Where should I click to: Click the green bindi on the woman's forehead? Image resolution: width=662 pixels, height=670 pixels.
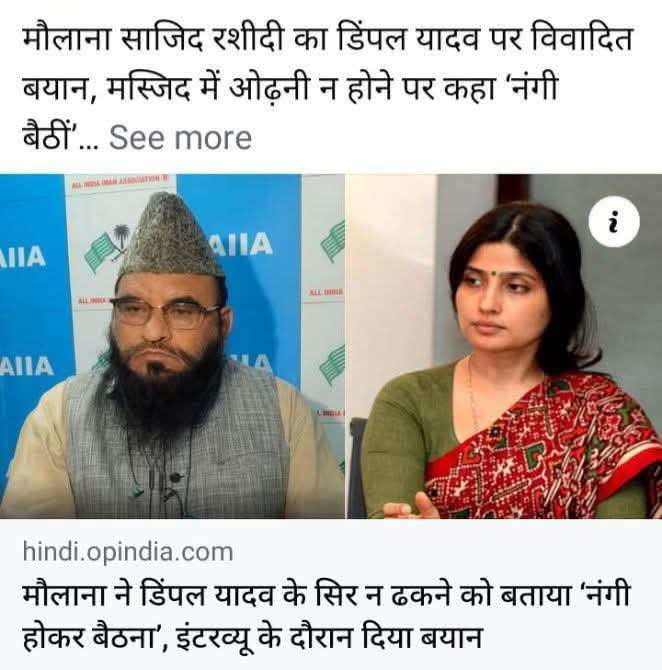(494, 272)
